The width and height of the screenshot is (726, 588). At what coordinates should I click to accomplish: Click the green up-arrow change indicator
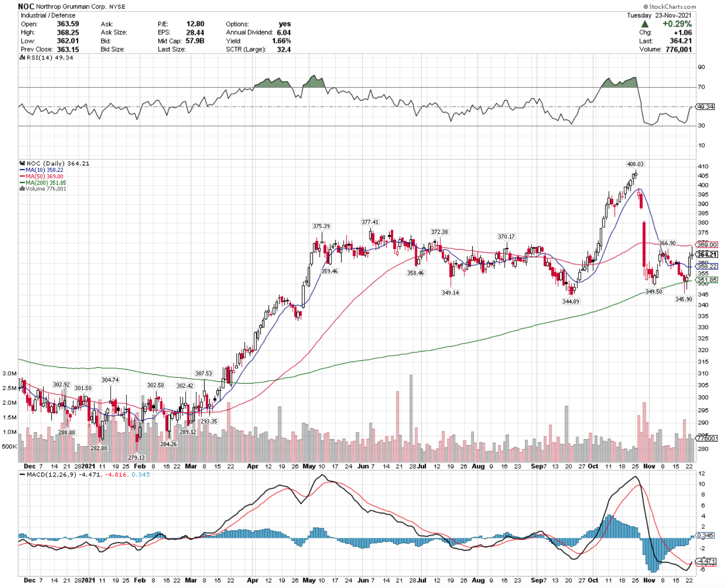tap(645, 24)
